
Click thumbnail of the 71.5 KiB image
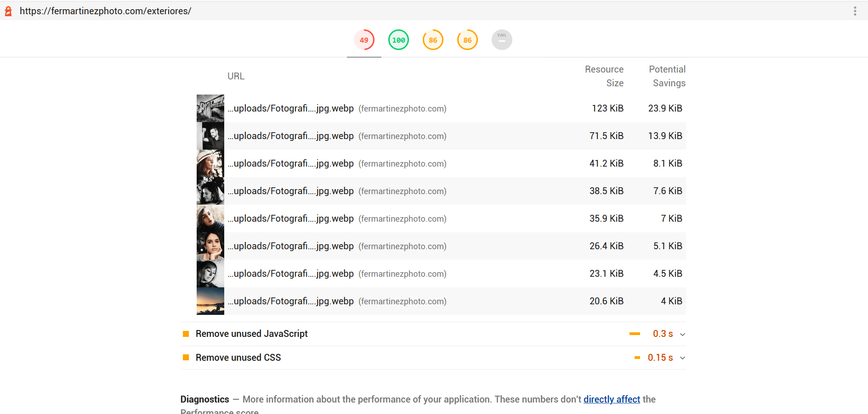coord(210,136)
